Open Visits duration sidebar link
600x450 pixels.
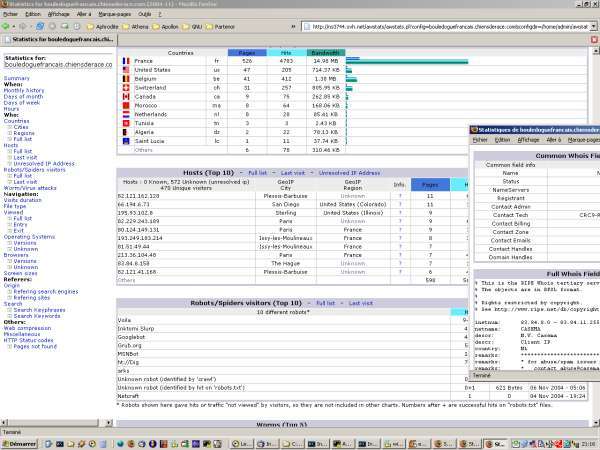click(23, 200)
